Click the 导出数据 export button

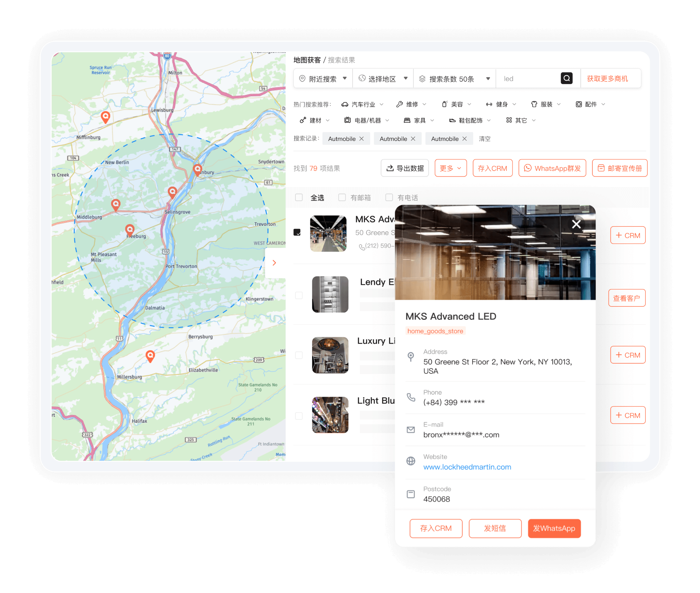(405, 168)
